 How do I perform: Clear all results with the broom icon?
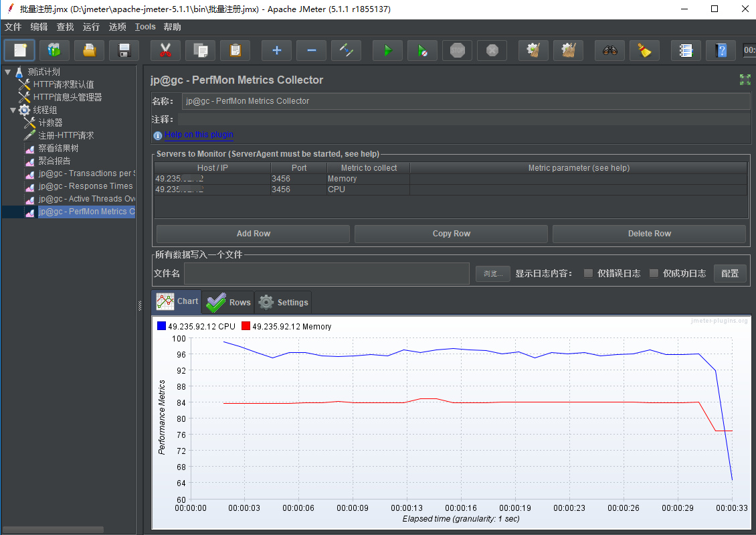click(568, 50)
